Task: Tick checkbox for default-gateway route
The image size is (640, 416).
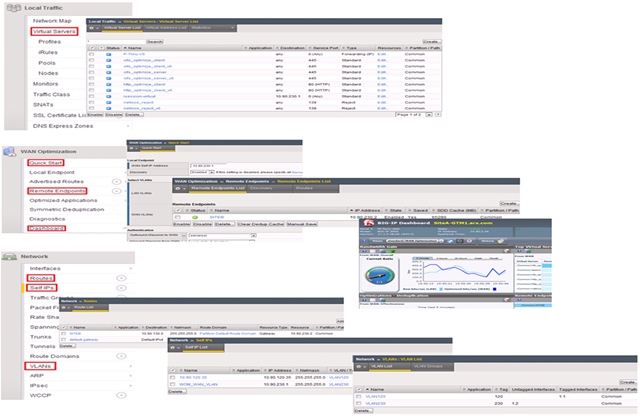Action: point(63,340)
